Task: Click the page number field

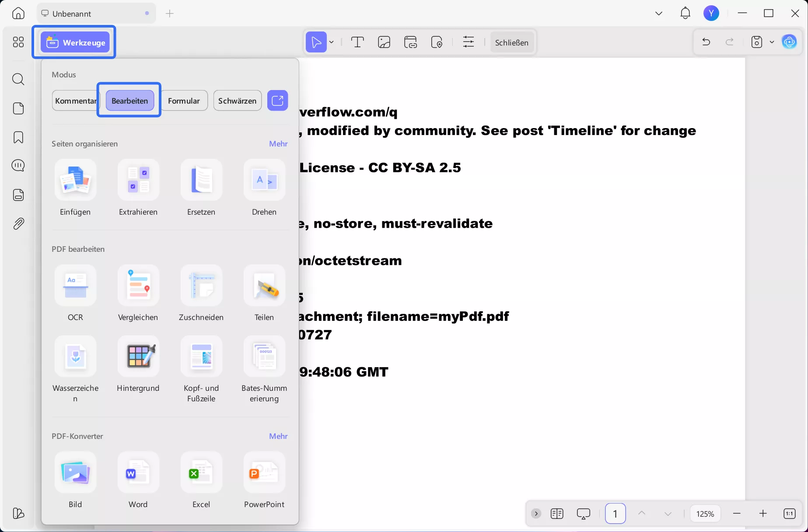Action: [x=616, y=514]
